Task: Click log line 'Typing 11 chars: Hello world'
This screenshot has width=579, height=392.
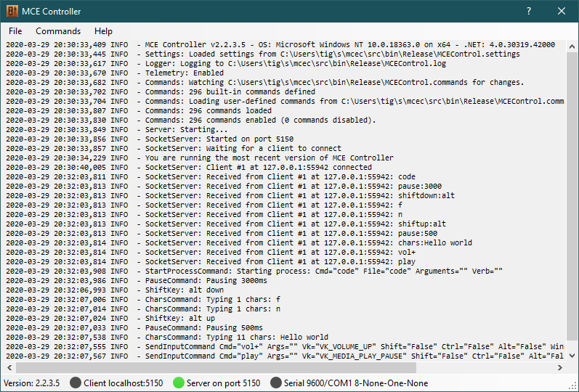Action: [x=167, y=338]
